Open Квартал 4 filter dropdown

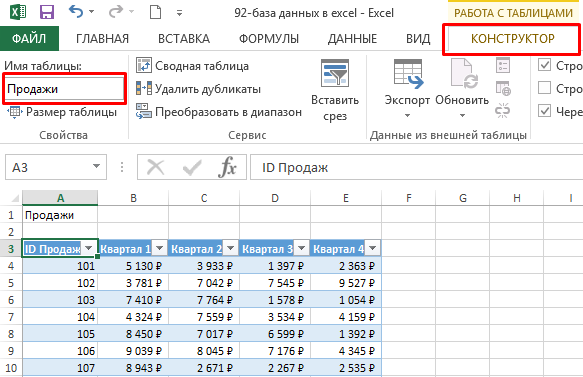click(x=373, y=248)
